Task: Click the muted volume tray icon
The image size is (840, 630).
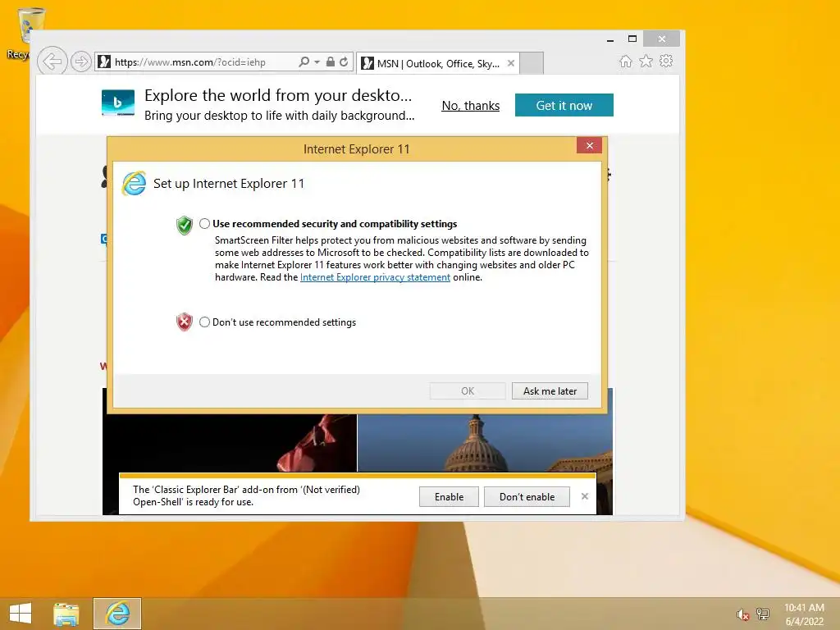Action: (x=742, y=614)
